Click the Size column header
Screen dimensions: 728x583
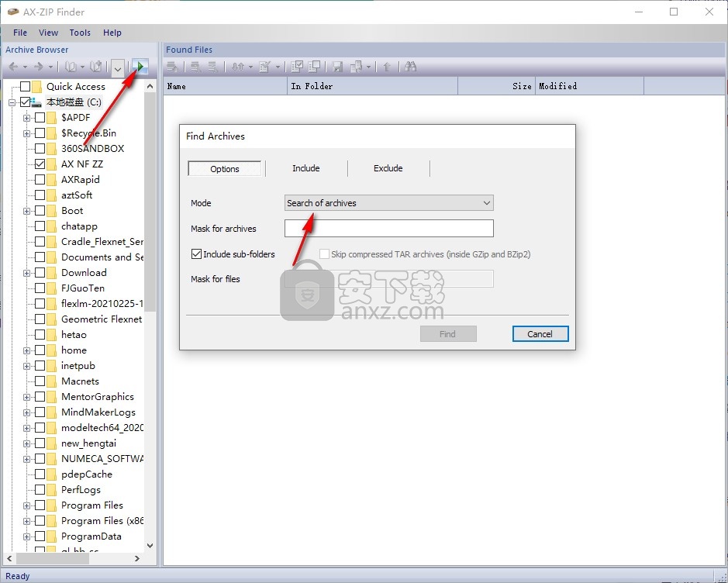click(x=496, y=86)
